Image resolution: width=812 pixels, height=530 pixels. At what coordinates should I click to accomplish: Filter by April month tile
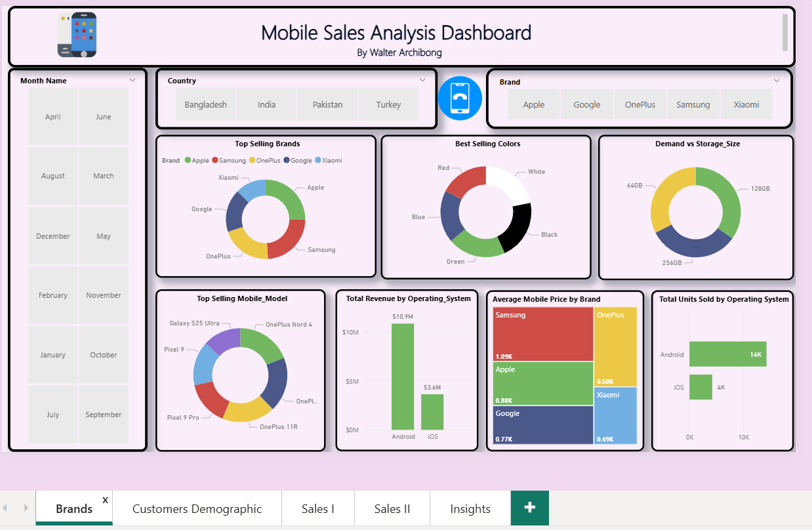pyautogui.click(x=53, y=117)
